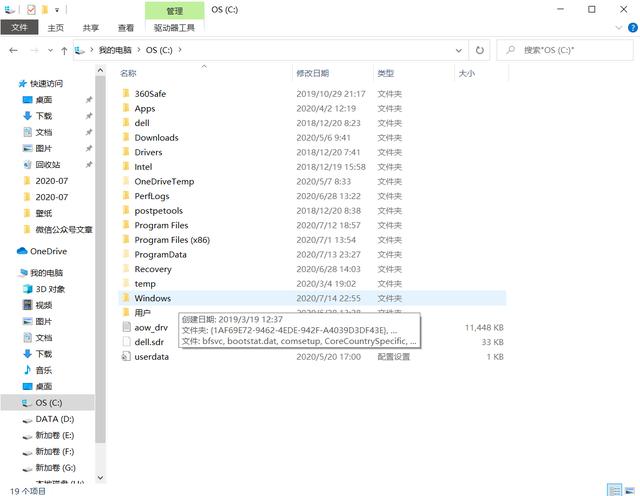Switch to the 主页 ribbon tab
Screen dimensions: 640x496
56,28
